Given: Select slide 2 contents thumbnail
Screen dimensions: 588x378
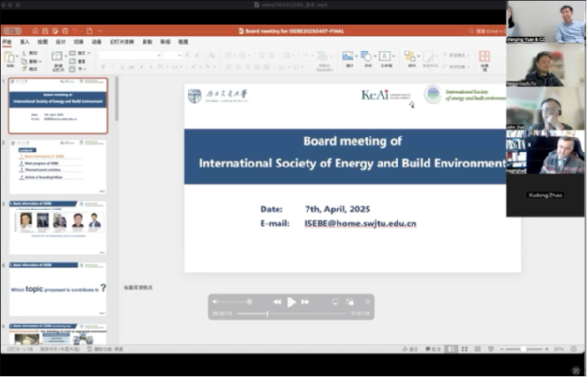Looking at the screenshot, I should (58, 166).
